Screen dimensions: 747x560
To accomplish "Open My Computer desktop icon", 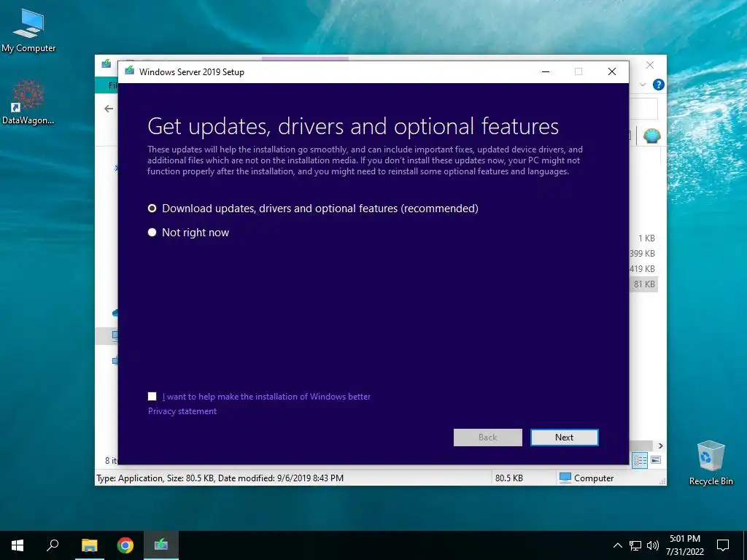I will [x=28, y=30].
